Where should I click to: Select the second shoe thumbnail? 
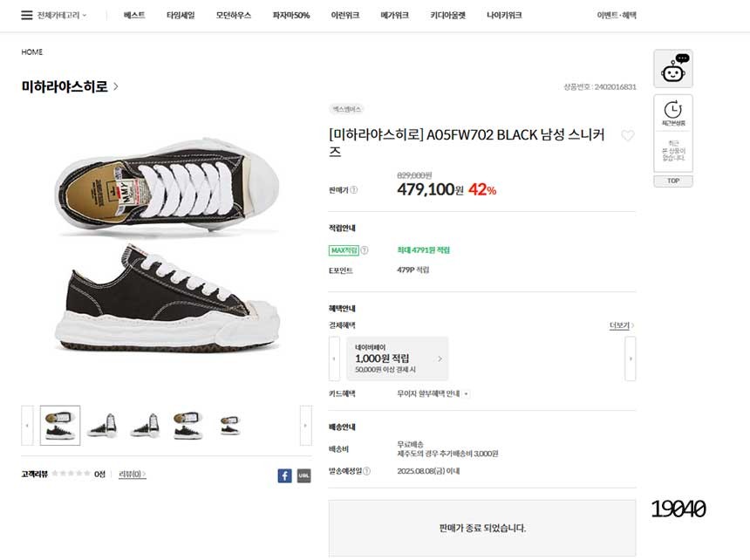tap(102, 426)
